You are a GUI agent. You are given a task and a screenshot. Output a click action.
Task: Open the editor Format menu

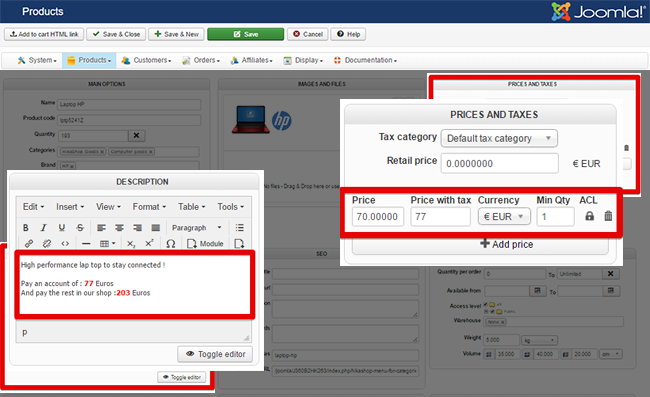[x=149, y=206]
